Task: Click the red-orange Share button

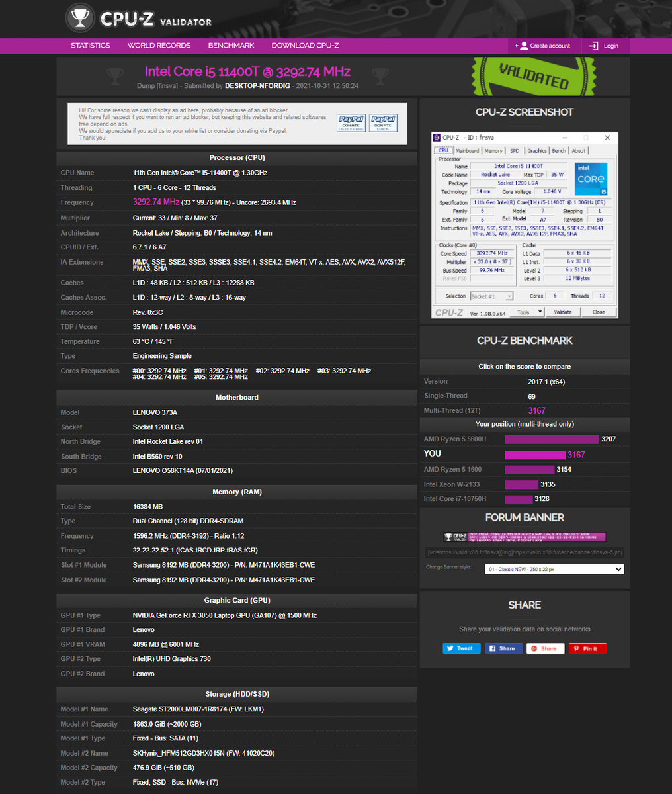Action: 546,648
